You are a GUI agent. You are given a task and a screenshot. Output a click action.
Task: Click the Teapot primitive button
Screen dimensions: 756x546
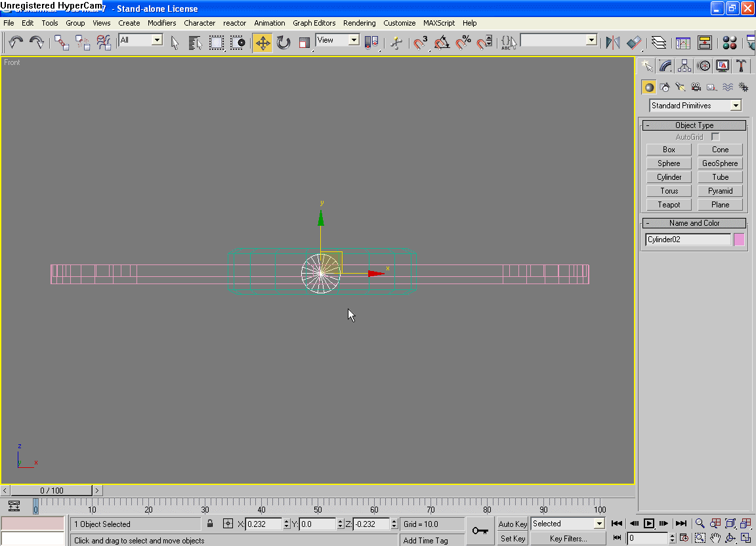(669, 205)
